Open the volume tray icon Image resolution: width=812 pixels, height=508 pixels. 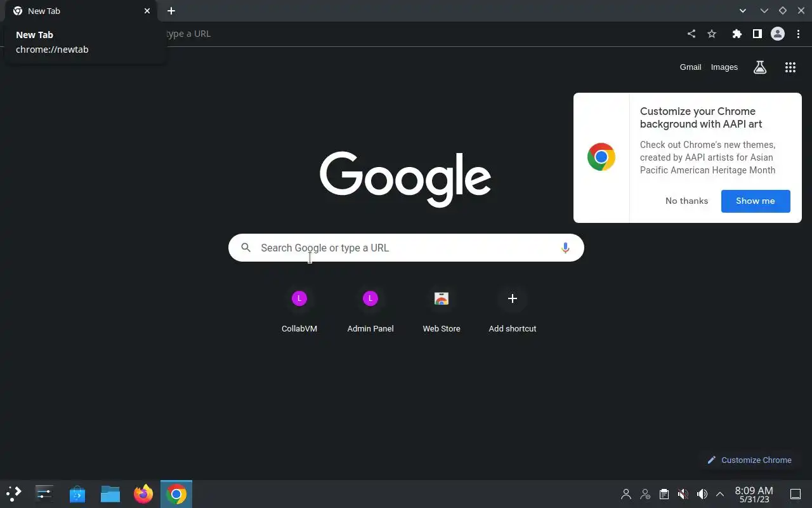click(x=702, y=494)
